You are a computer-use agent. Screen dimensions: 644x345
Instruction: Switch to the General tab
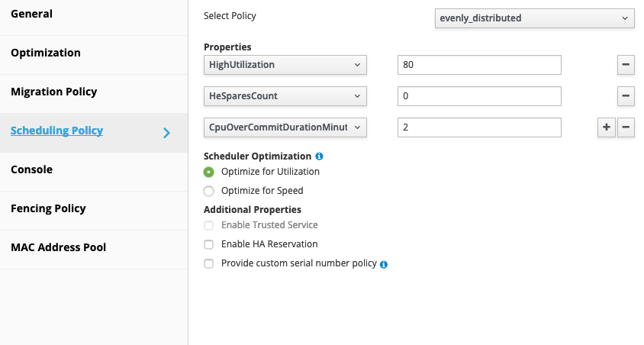click(32, 14)
